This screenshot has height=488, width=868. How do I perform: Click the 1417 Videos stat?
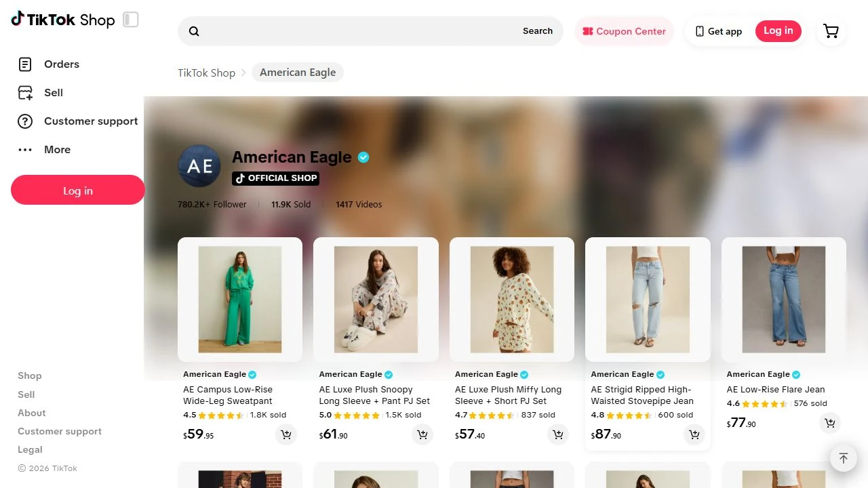pos(359,204)
